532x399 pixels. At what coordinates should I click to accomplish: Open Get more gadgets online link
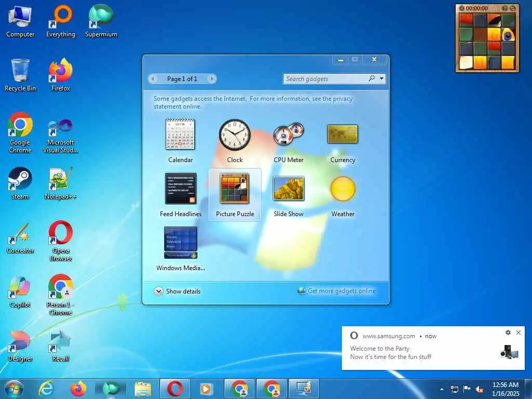click(x=342, y=291)
